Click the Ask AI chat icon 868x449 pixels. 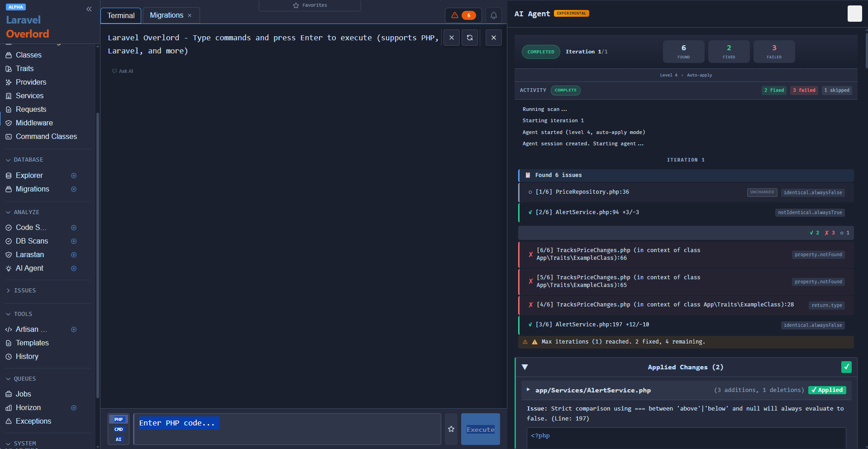point(114,71)
